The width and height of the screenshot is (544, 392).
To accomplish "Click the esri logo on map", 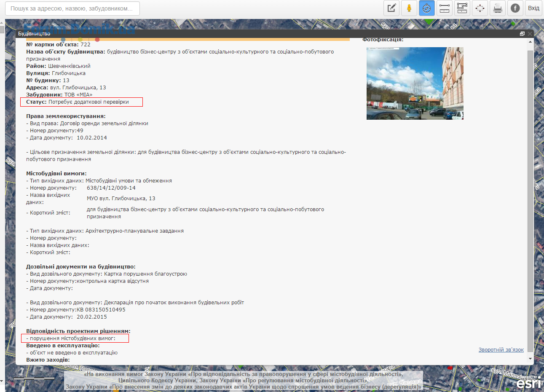I will click(x=529, y=383).
